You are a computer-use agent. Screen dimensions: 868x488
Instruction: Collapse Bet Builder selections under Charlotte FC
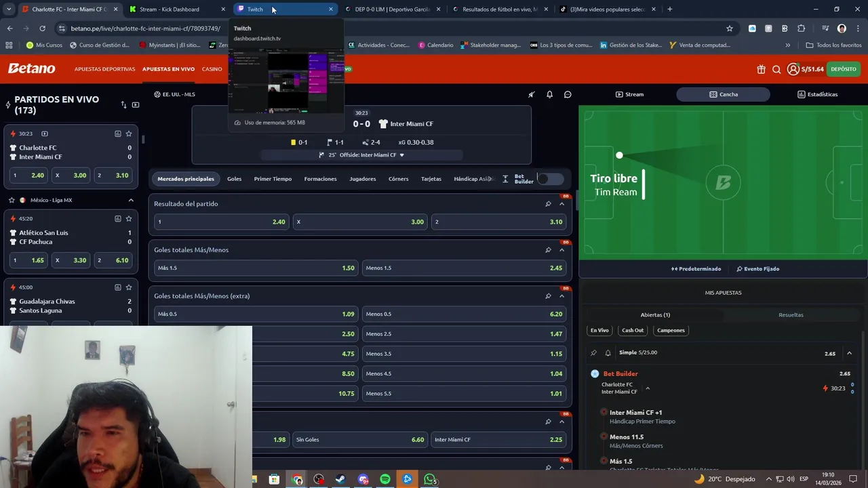pyautogui.click(x=648, y=388)
